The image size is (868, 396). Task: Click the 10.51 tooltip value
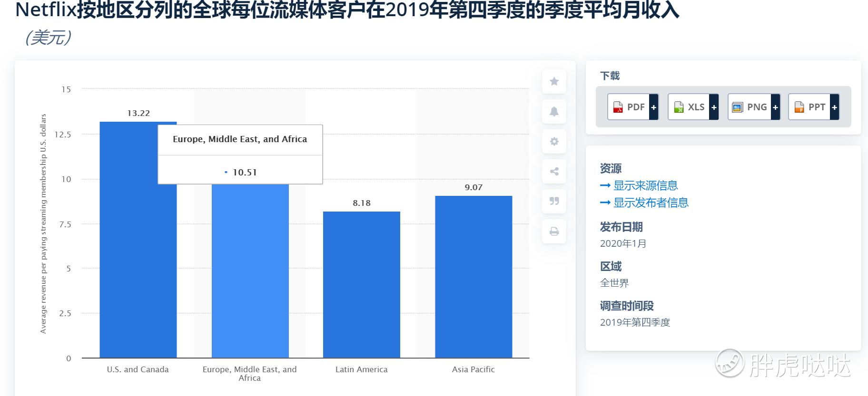click(245, 172)
